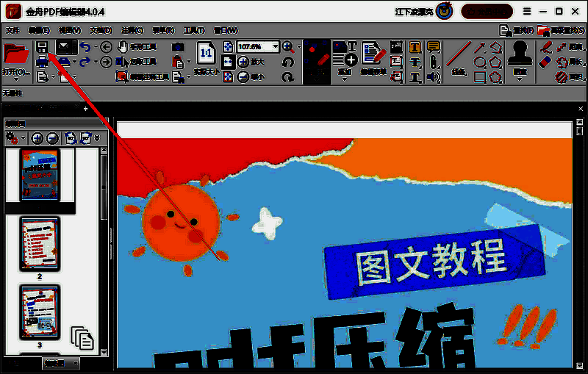This screenshot has width=588, height=374.
Task: Expand the Stamp dropdown arrow
Action: click(x=520, y=79)
